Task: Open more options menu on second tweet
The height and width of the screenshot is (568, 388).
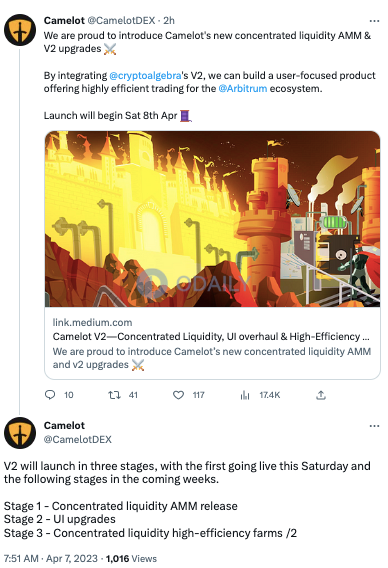Action: [x=374, y=426]
